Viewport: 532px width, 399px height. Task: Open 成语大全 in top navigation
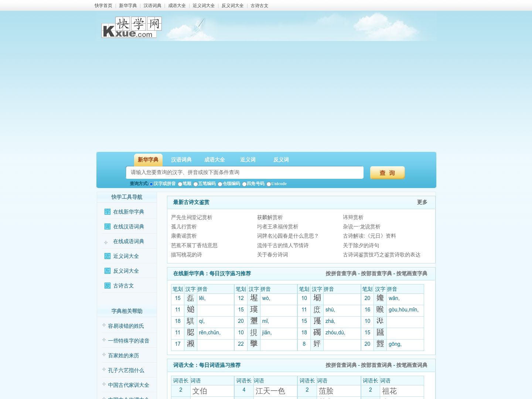(177, 6)
